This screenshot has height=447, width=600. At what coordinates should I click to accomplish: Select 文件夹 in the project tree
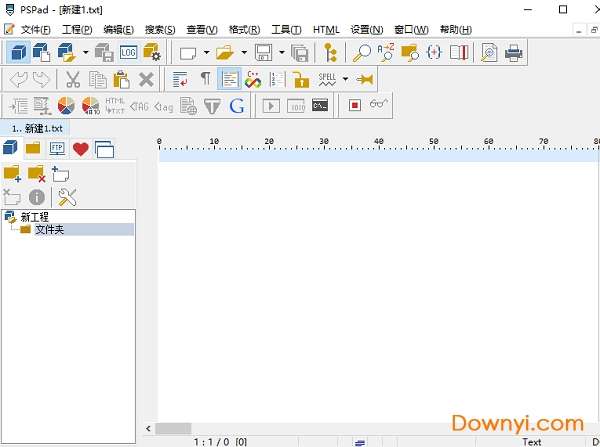[x=49, y=229]
